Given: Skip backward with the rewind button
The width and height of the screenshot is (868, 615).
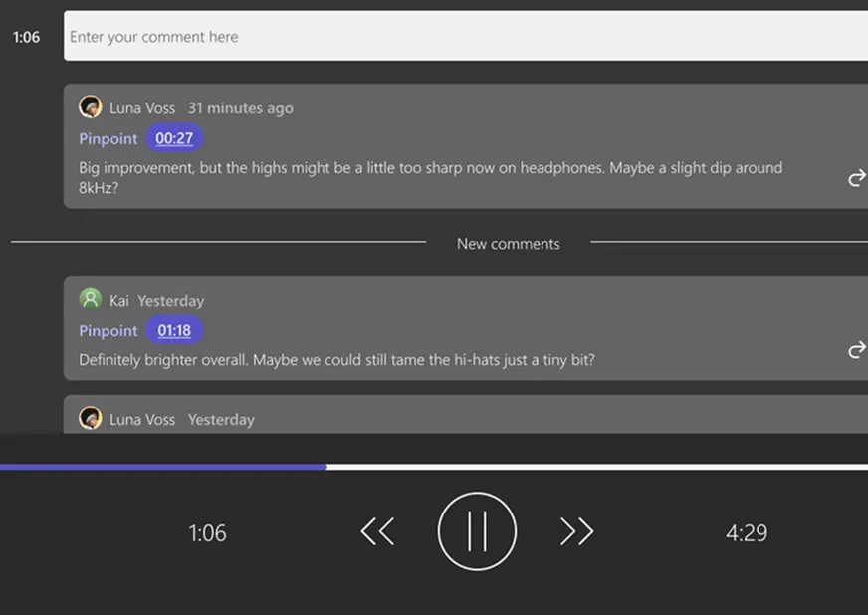Looking at the screenshot, I should pos(377,532).
